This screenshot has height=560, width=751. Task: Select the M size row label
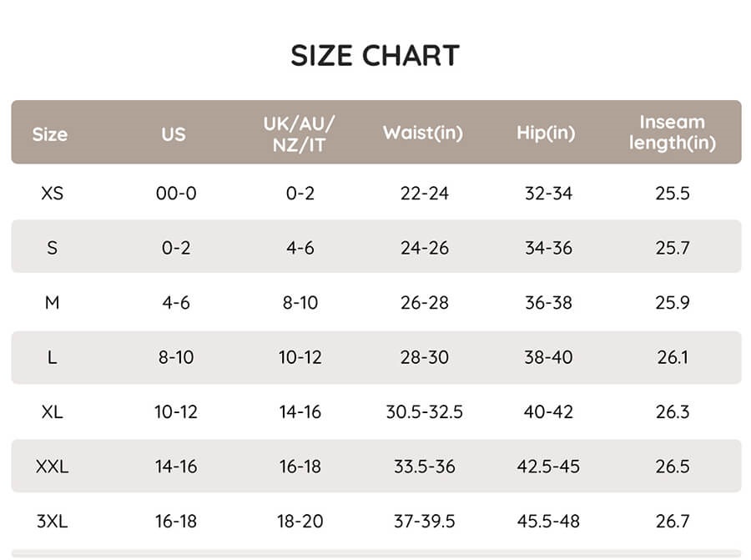[52, 302]
